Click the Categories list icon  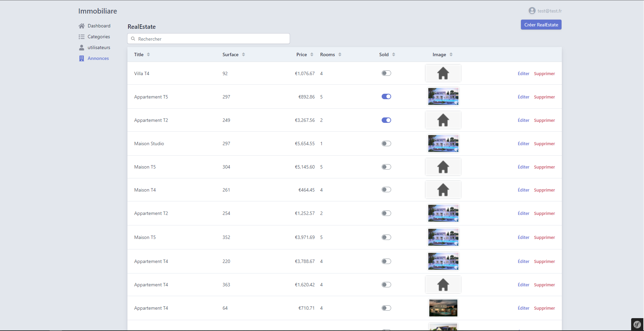tap(81, 37)
